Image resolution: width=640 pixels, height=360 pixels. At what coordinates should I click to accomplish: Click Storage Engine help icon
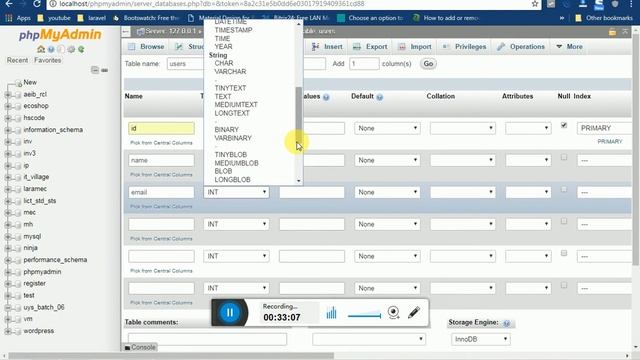(x=507, y=323)
